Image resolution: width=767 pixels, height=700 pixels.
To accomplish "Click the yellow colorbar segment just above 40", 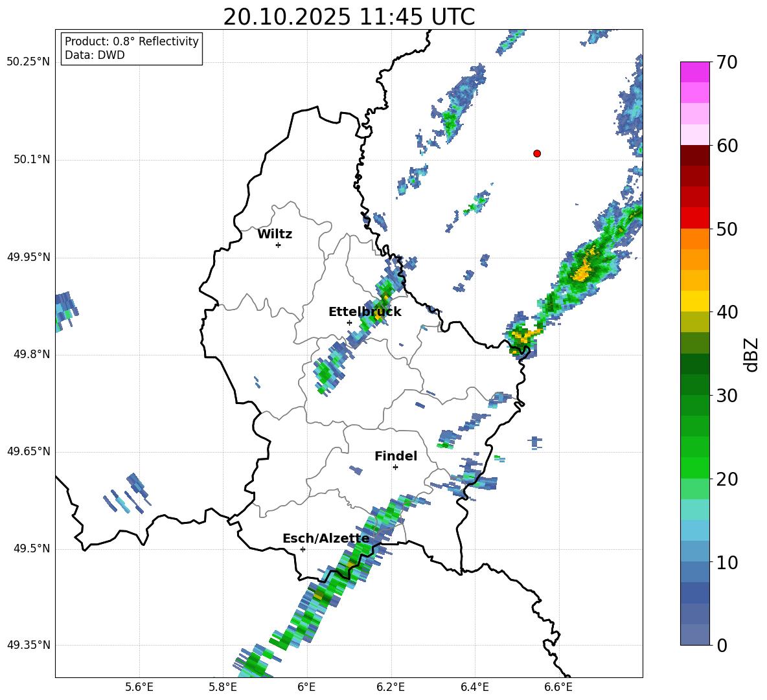I will pos(694,302).
